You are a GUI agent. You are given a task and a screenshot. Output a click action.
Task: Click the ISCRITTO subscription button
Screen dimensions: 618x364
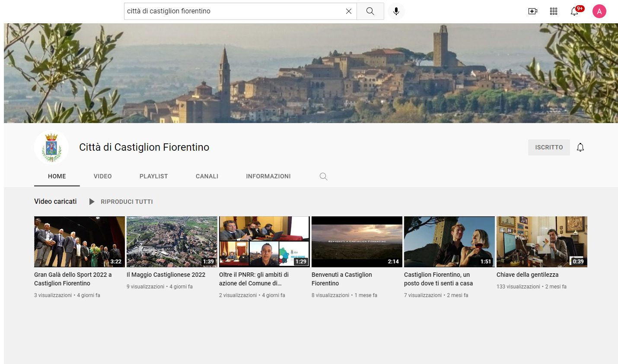click(549, 147)
